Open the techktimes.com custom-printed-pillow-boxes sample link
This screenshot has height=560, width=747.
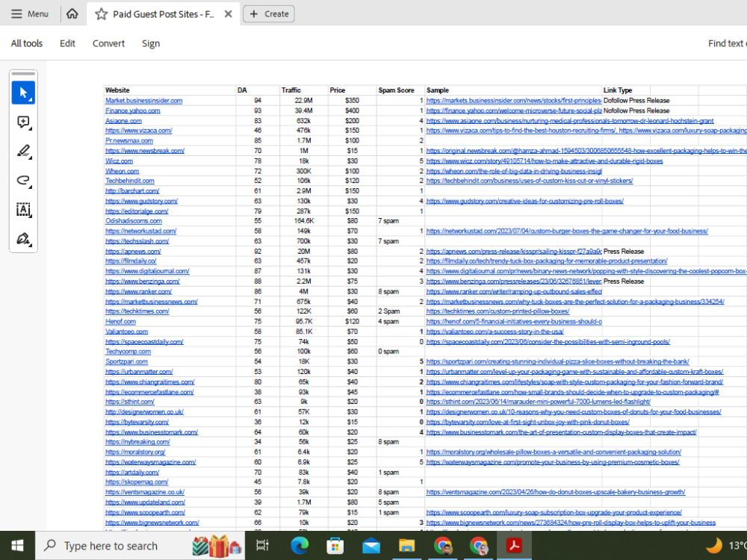click(x=498, y=311)
